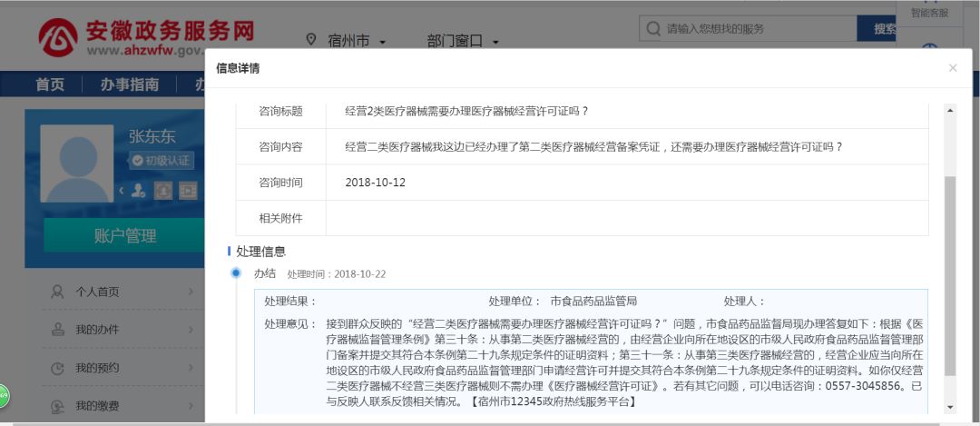Click the dialog vertical scrollbar thumb

(951, 275)
